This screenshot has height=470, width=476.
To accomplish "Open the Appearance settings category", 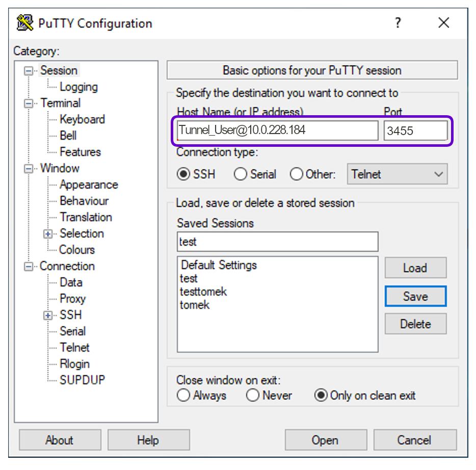I will pyautogui.click(x=88, y=185).
